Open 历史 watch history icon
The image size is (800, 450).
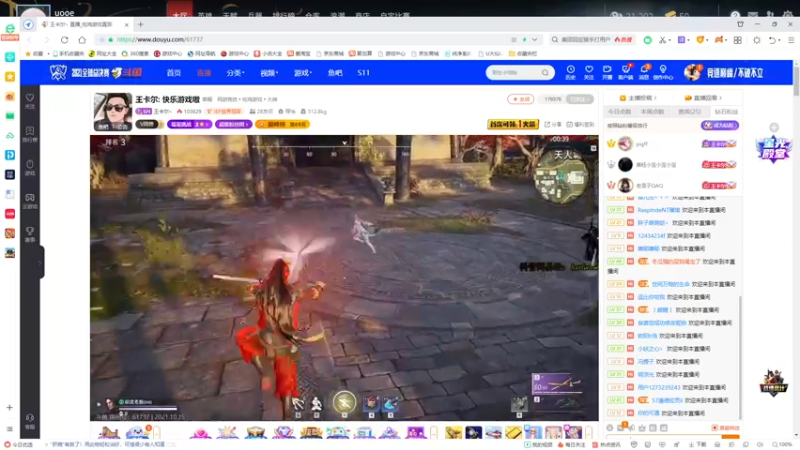coord(570,72)
